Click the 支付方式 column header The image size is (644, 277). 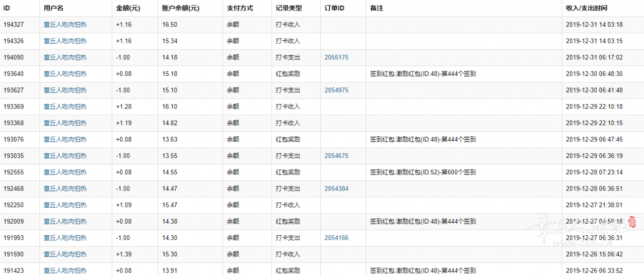tap(240, 9)
